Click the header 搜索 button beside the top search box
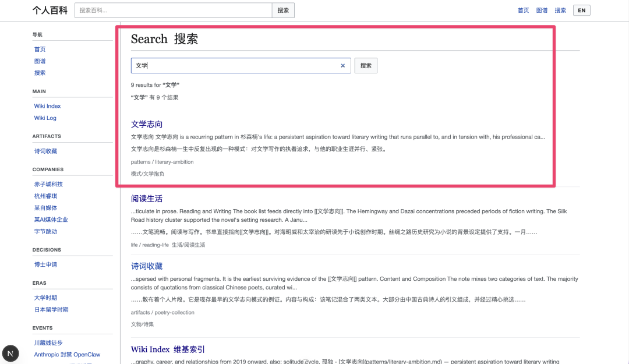 click(x=283, y=10)
